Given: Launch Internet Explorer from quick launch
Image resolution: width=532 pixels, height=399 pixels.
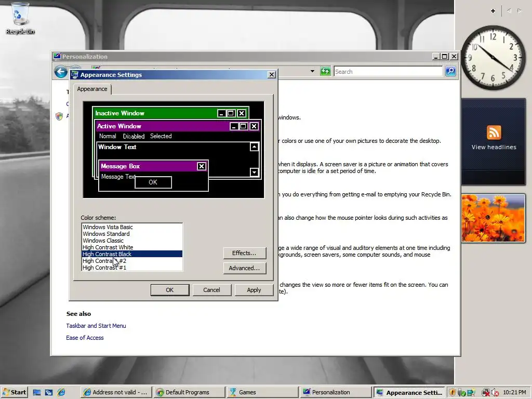Looking at the screenshot, I should click(x=61, y=393).
